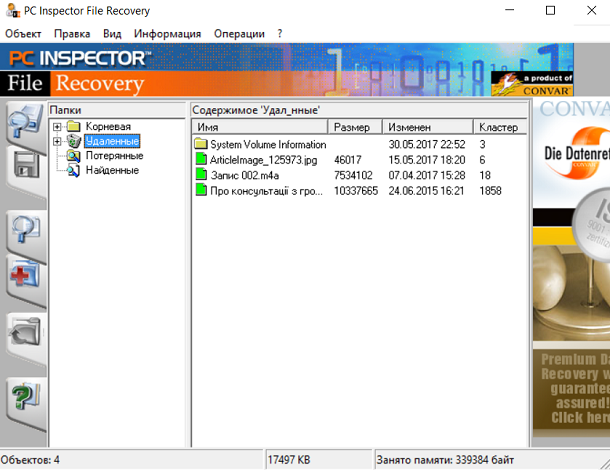Click the CONVAR advertisement banner
The image size is (610, 470).
point(570,270)
